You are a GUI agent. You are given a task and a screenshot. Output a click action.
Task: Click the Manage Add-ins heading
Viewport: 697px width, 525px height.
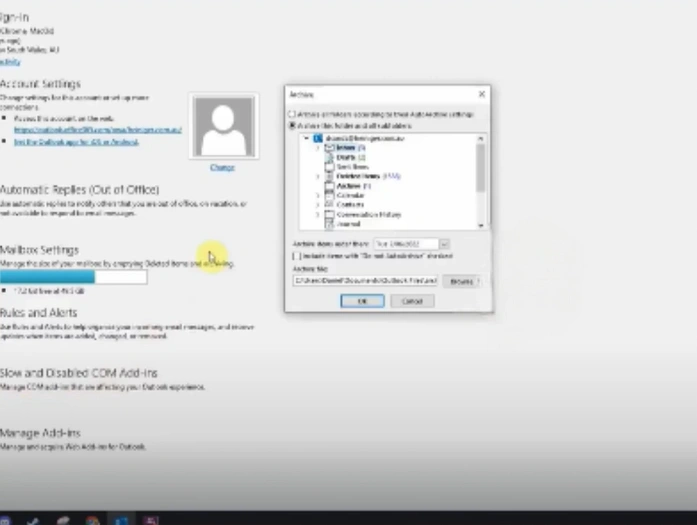click(x=40, y=433)
